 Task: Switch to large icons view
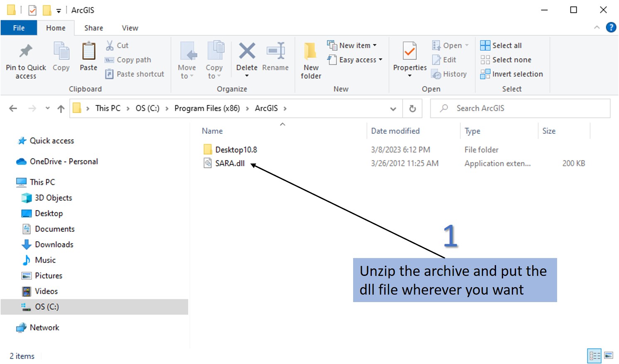(609, 356)
